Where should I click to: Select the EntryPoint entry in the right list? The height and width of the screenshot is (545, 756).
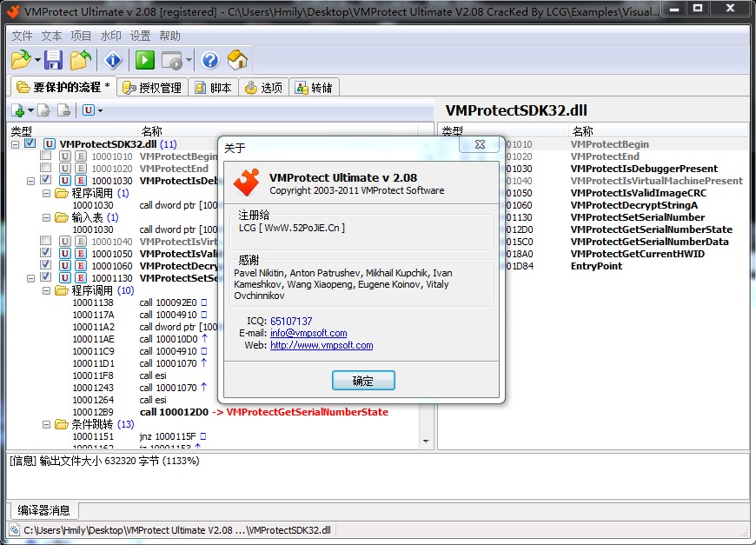pyautogui.click(x=596, y=266)
